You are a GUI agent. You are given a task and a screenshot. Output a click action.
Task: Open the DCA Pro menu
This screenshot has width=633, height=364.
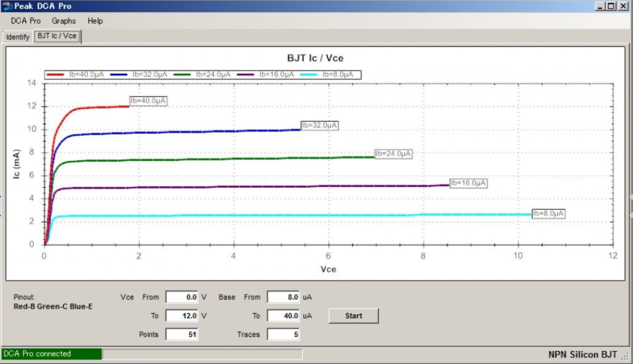26,21
